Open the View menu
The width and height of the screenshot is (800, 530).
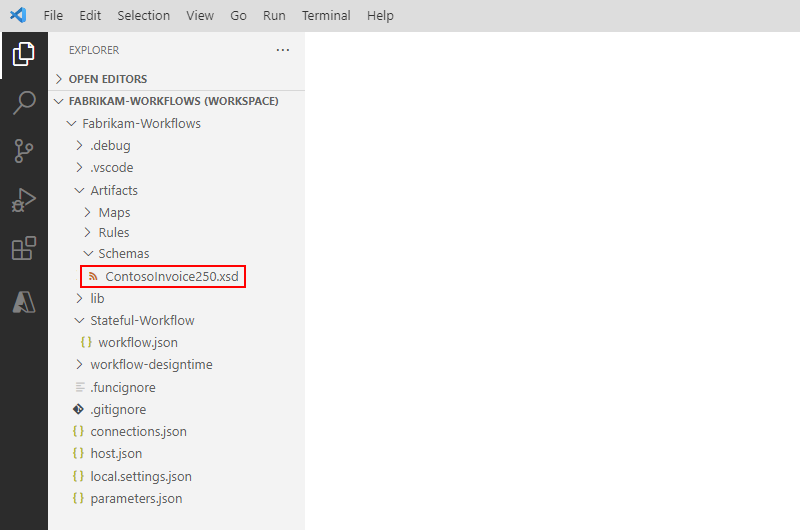point(199,16)
